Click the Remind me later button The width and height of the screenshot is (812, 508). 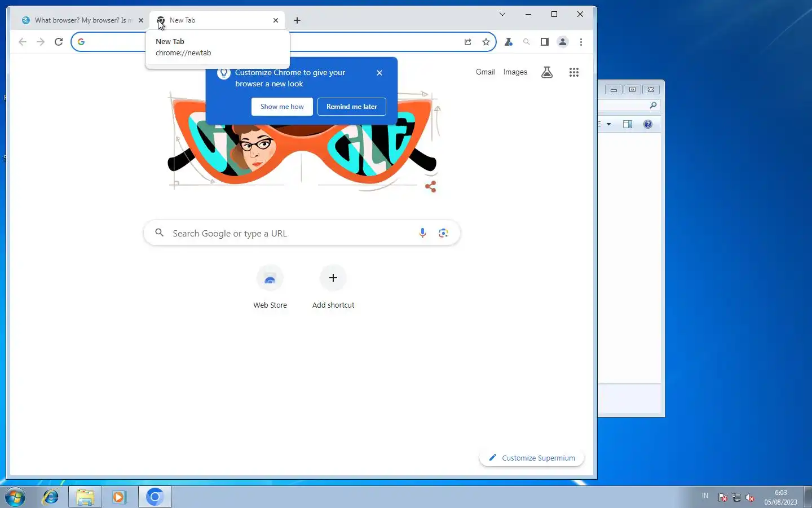click(352, 107)
